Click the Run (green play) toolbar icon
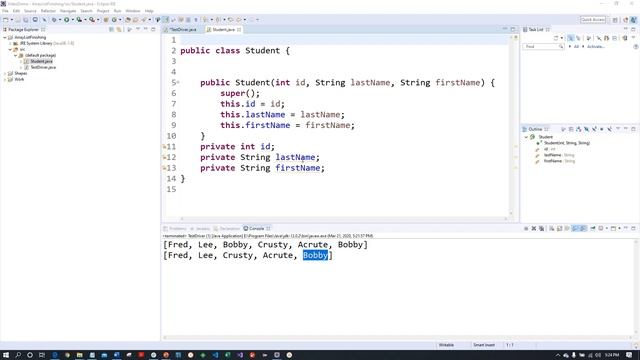The height and width of the screenshot is (360, 640). pos(67,20)
